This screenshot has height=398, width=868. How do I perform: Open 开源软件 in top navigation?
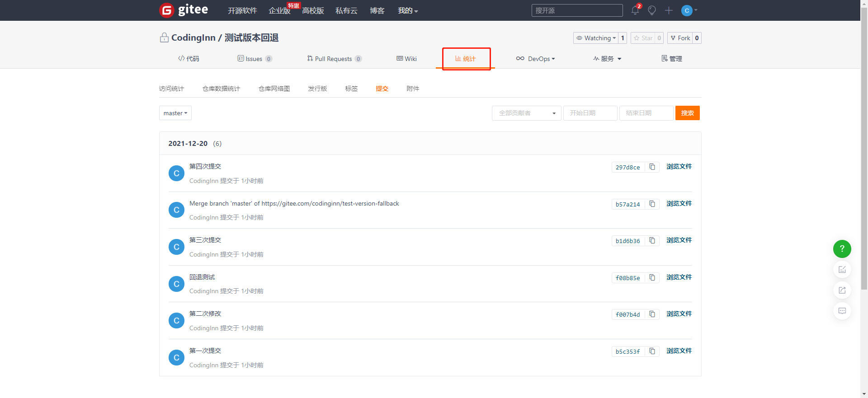(242, 10)
